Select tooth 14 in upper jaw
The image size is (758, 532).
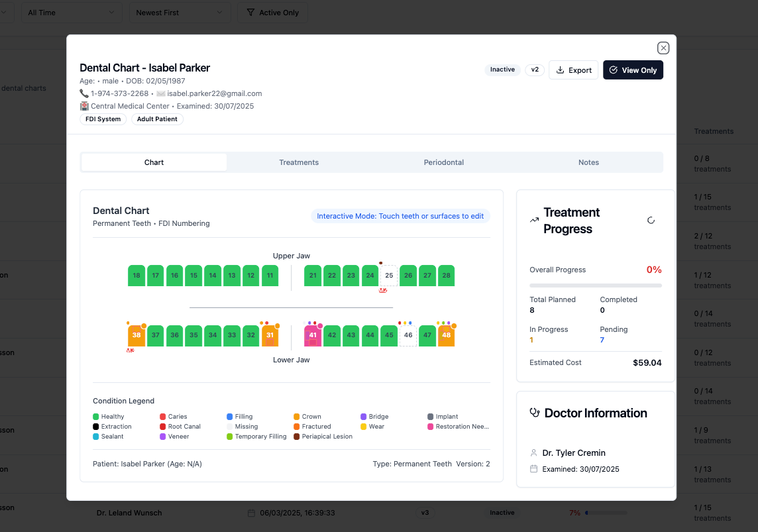tap(213, 276)
